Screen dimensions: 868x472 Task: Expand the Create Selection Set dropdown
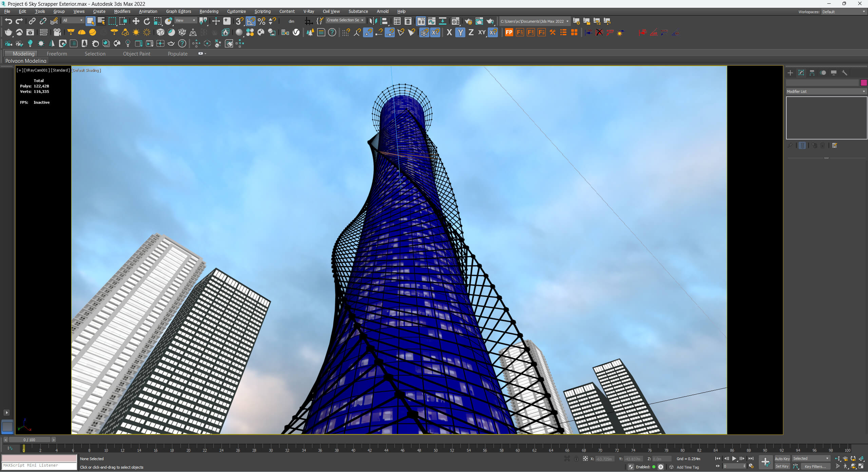[x=345, y=20]
